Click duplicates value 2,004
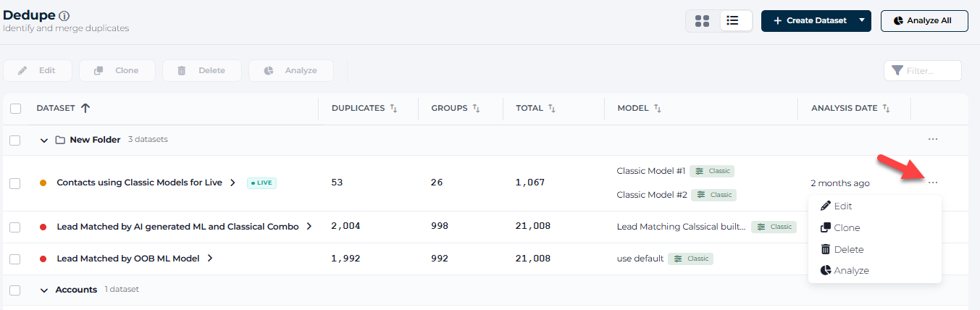Image resolution: width=980 pixels, height=310 pixels. [345, 226]
